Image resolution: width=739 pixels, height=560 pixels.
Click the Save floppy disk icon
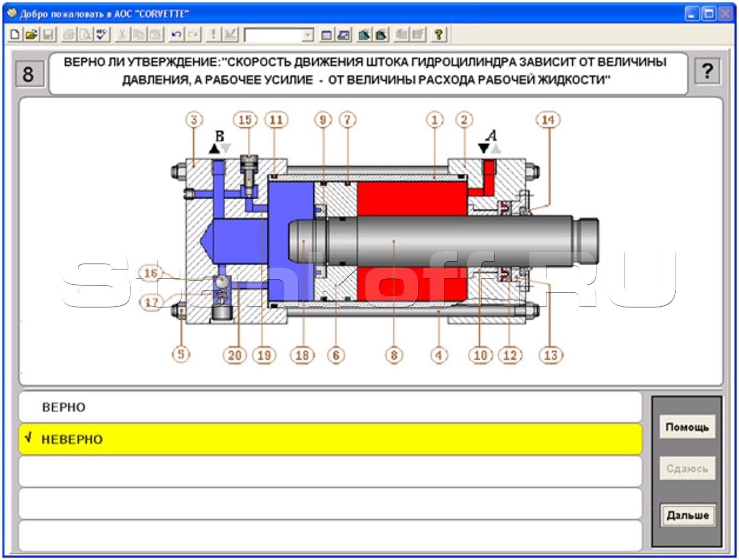click(48, 35)
